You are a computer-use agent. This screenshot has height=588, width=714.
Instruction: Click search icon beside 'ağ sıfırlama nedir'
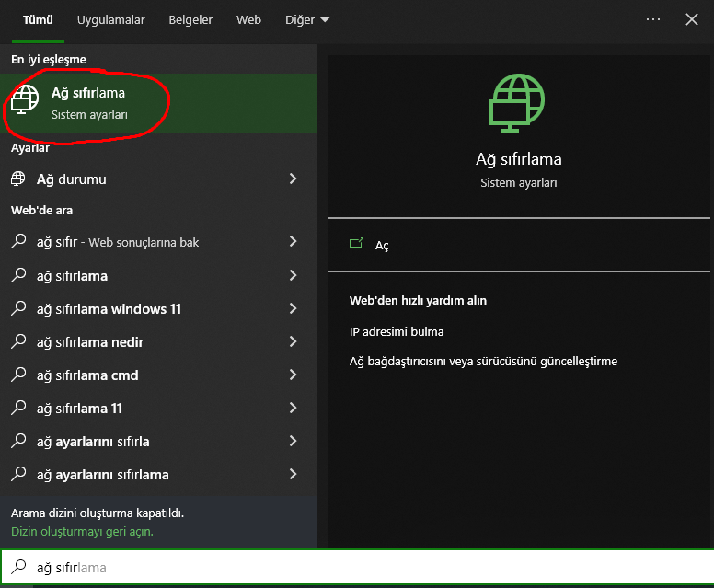(18, 341)
